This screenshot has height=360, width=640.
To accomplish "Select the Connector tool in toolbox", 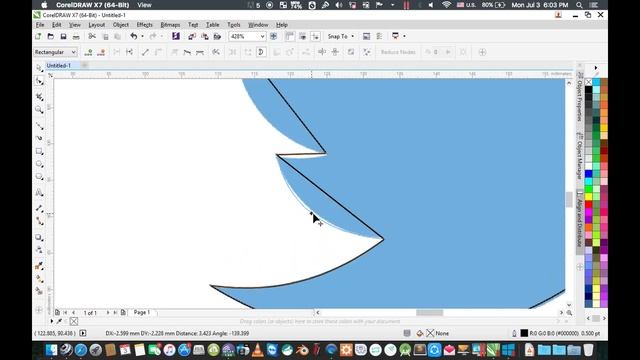I will point(39,221).
